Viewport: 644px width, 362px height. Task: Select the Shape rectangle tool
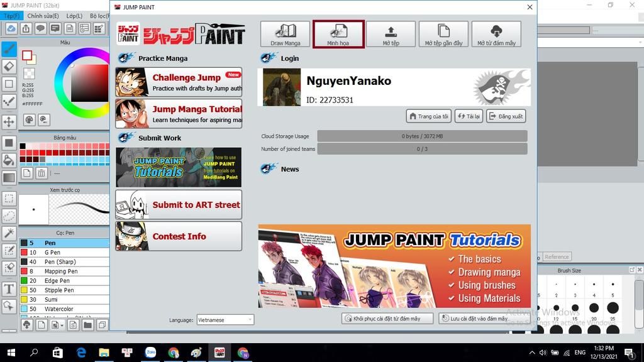pyautogui.click(x=9, y=84)
